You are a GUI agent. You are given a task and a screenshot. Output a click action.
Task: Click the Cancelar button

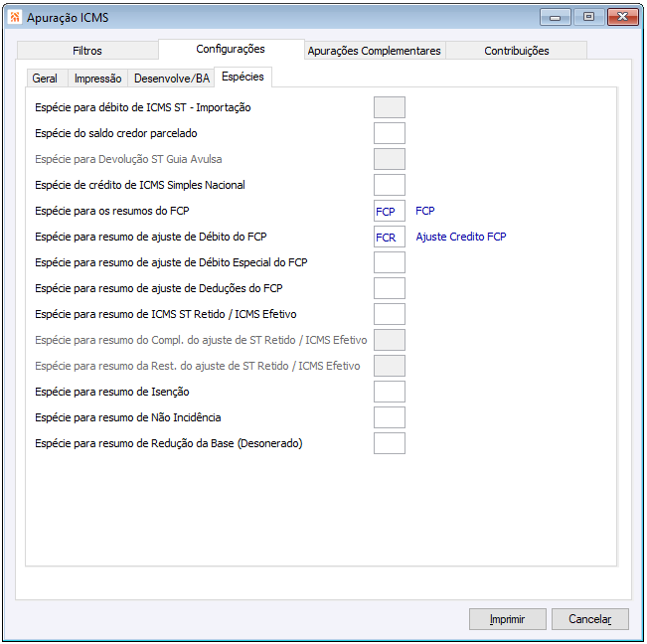[x=590, y=619]
